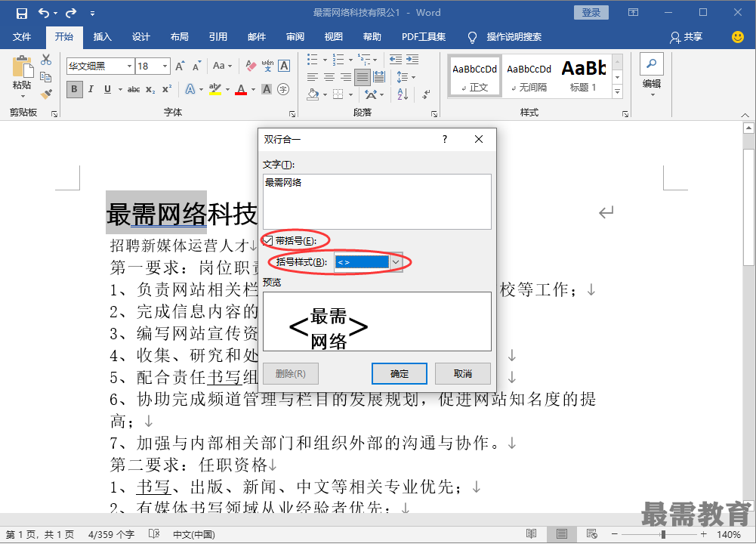Screen dimensions: 756x544
Task: Toggle show/hide paragraph marks
Action: [x=426, y=94]
